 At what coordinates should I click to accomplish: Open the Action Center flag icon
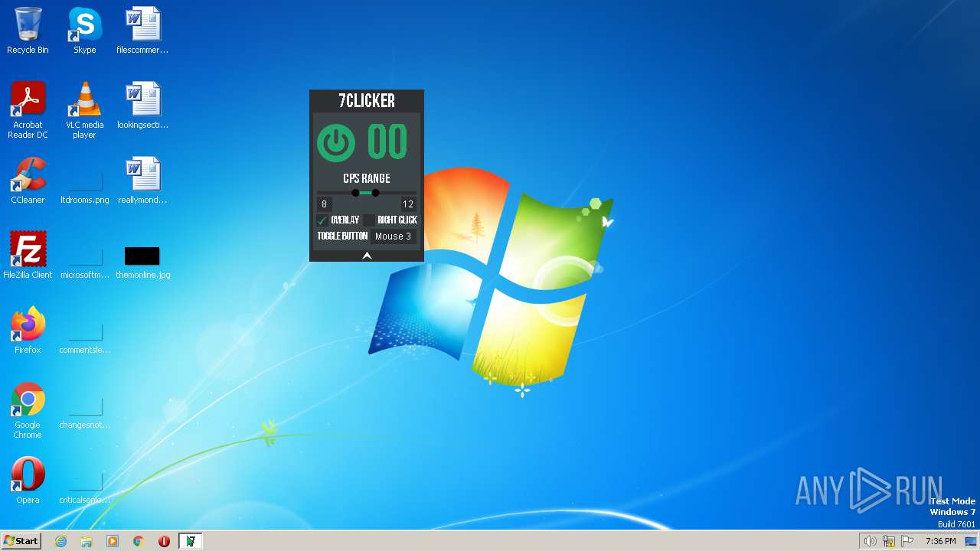907,541
